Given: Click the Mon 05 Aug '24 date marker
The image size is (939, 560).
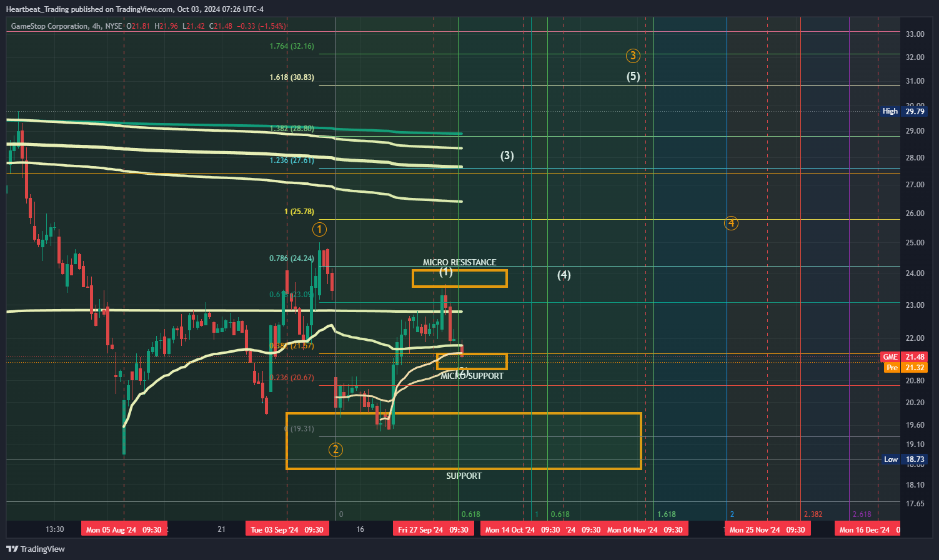Looking at the screenshot, I should click(124, 529).
